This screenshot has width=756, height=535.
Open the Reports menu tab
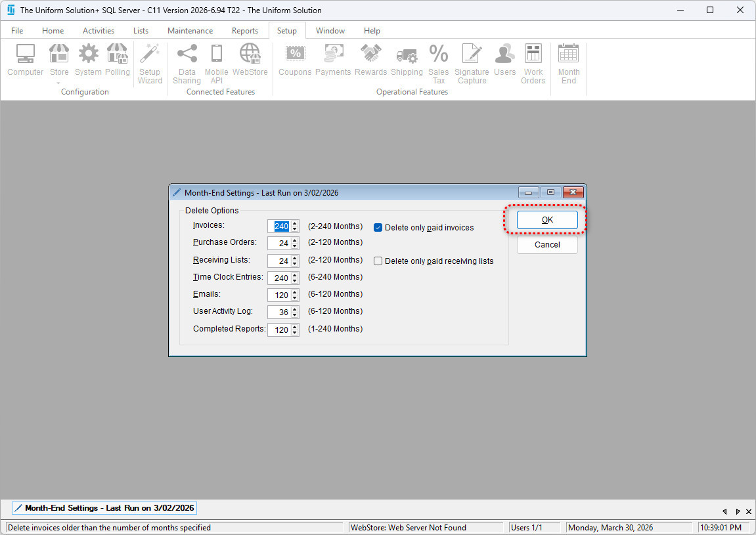(244, 31)
